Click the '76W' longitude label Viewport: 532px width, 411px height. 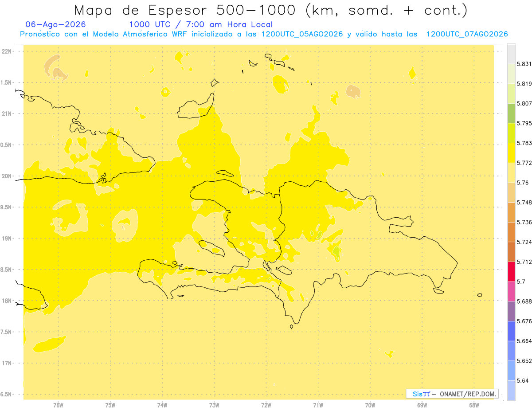[58, 405]
